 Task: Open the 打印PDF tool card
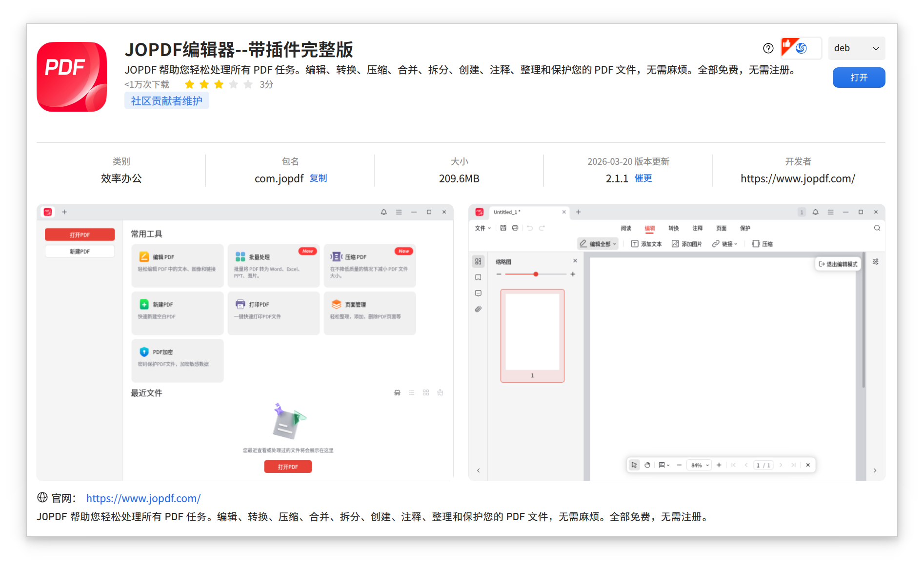[x=274, y=313]
